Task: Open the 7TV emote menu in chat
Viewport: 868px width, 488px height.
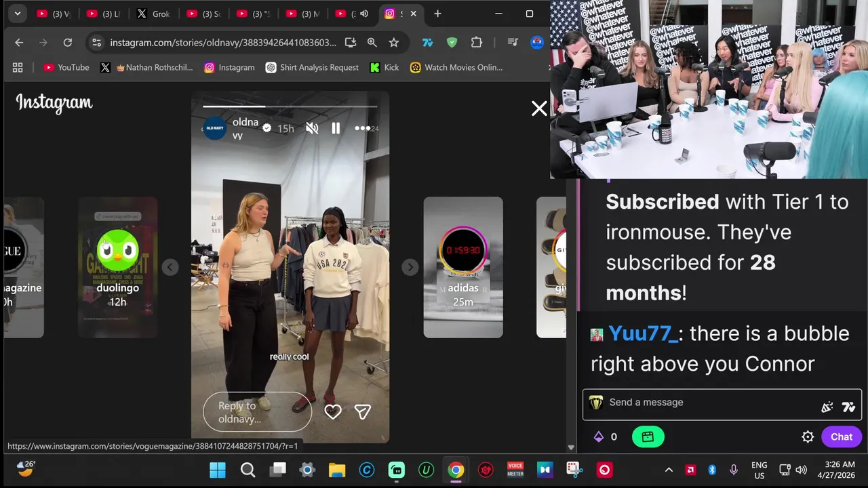Action: click(x=848, y=407)
